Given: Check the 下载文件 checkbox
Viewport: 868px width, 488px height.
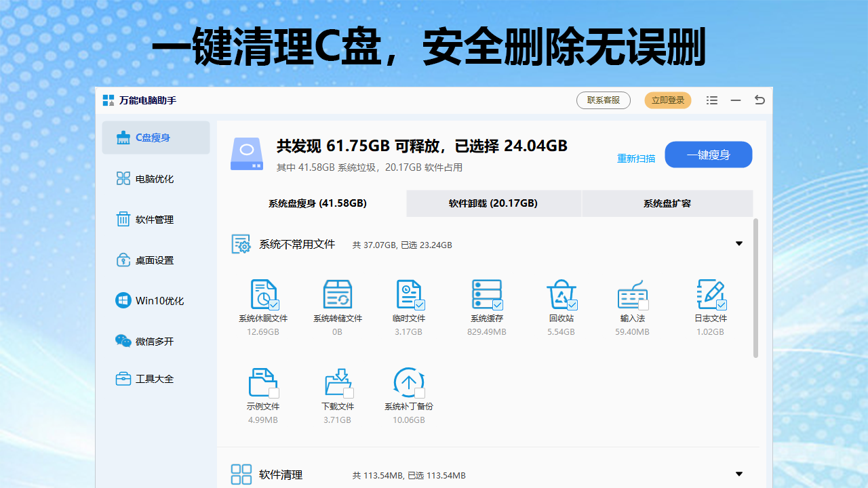Looking at the screenshot, I should [349, 393].
